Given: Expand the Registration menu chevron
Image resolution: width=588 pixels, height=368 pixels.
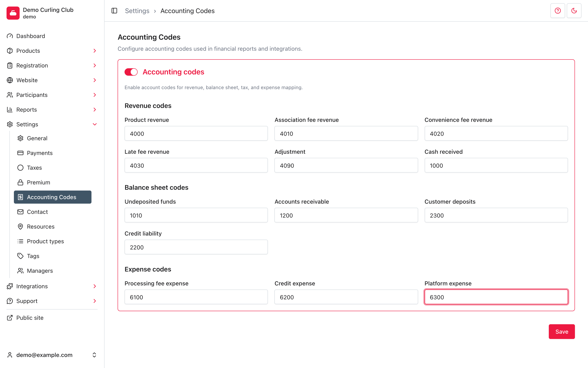Looking at the screenshot, I should 95,65.
